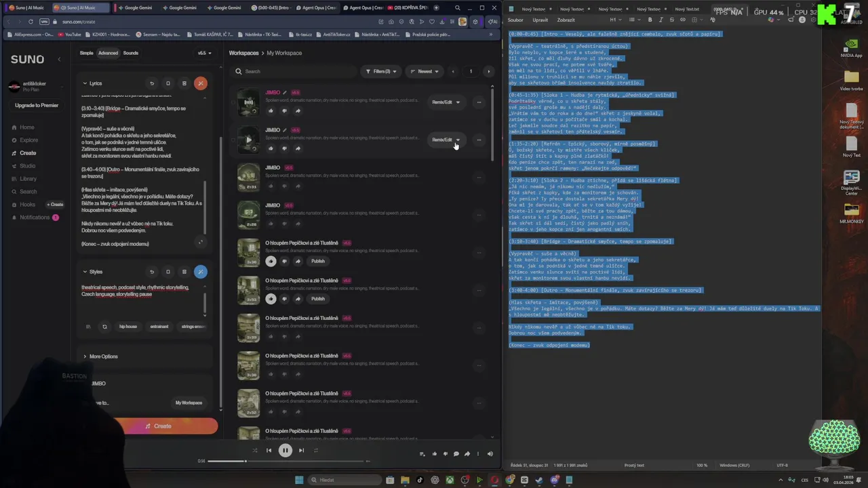Select the checkbox for the first JIMBO song
Screen dimensions: 868x488
pyautogui.click(x=233, y=102)
